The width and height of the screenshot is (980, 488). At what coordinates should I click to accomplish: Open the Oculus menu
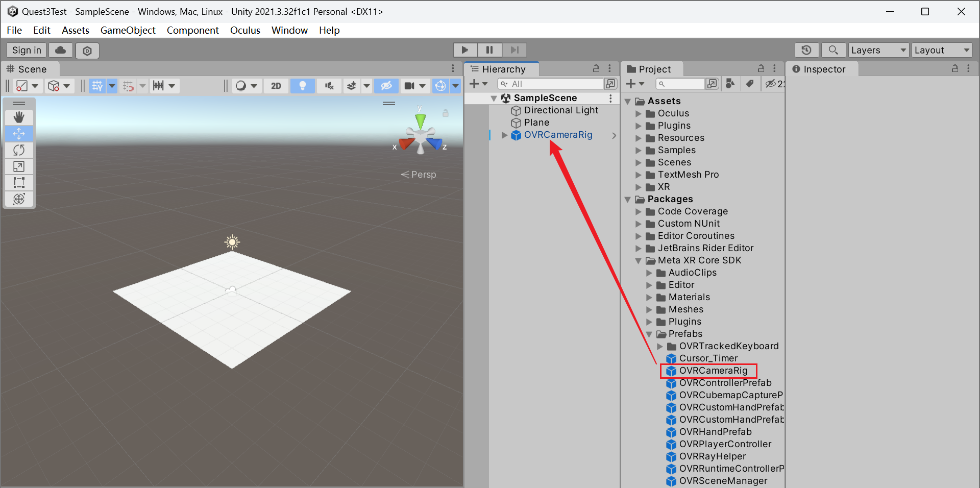(x=245, y=30)
